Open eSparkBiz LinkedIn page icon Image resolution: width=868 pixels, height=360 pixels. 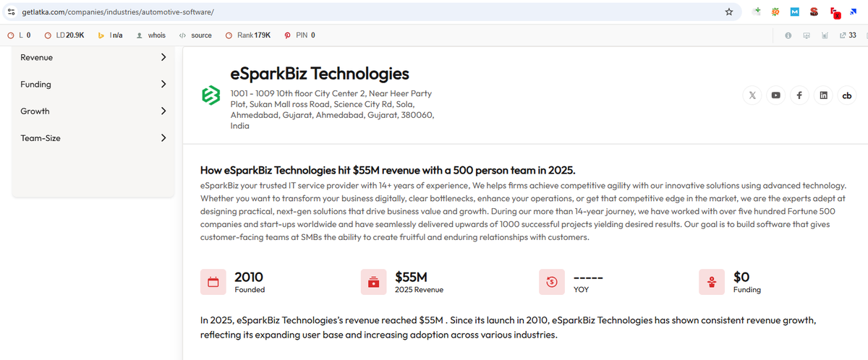tap(823, 95)
